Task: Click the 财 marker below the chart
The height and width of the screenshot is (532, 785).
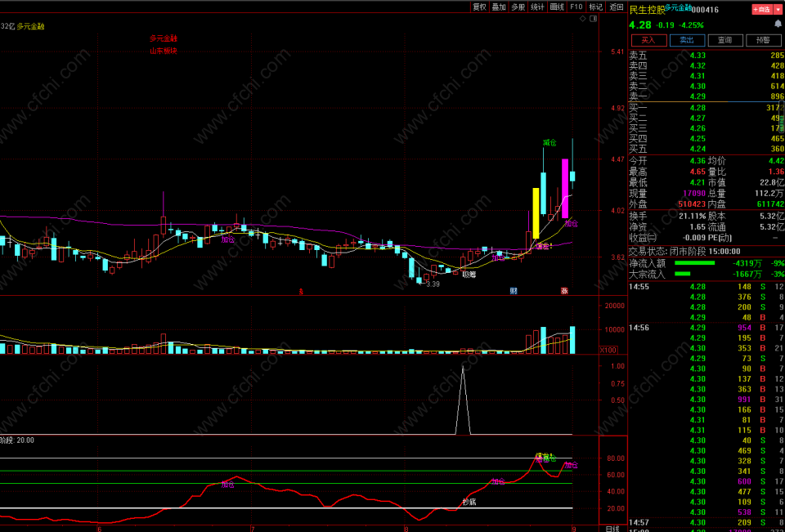Action: 514,291
